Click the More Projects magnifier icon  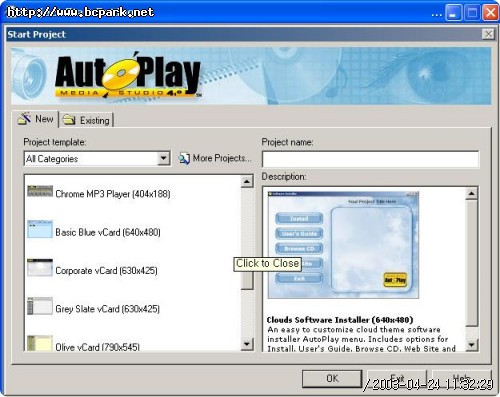click(184, 158)
